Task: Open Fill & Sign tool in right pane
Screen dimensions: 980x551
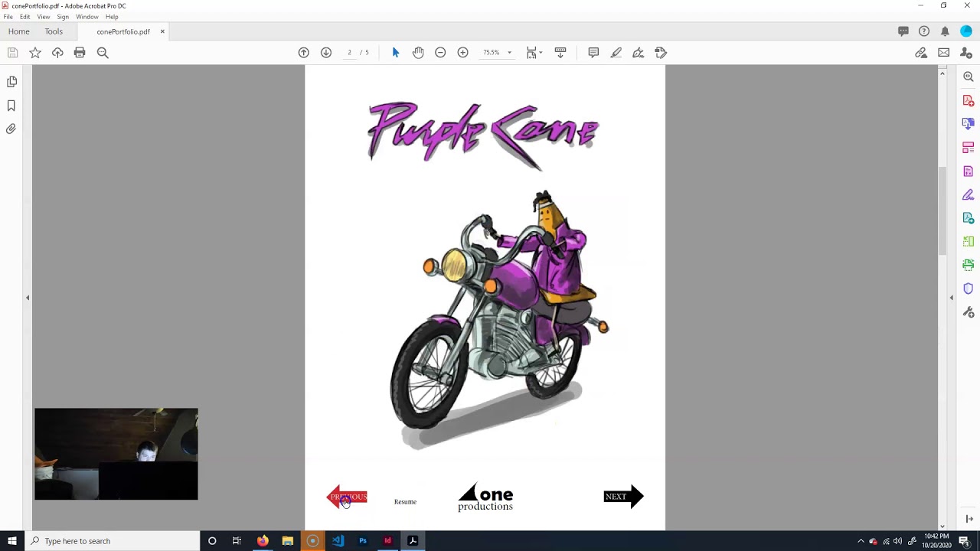Action: (969, 194)
